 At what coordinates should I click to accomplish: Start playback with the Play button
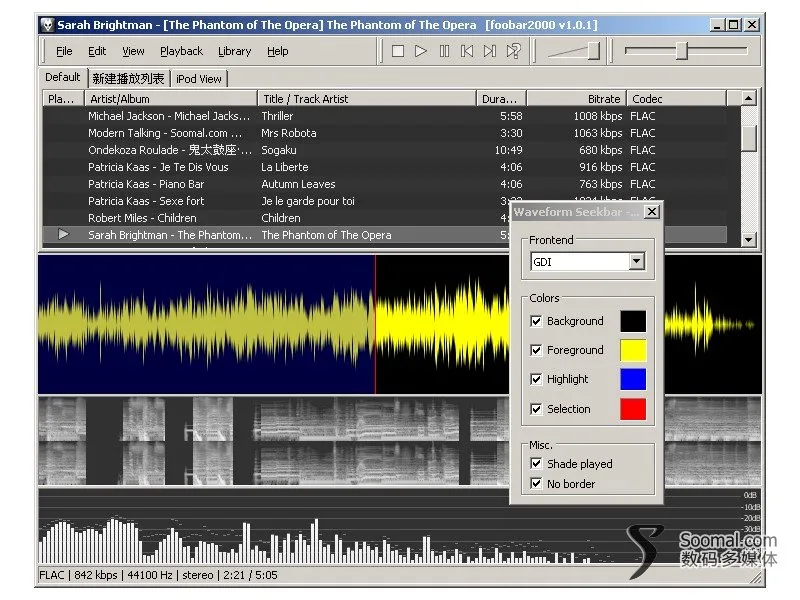tap(421, 51)
